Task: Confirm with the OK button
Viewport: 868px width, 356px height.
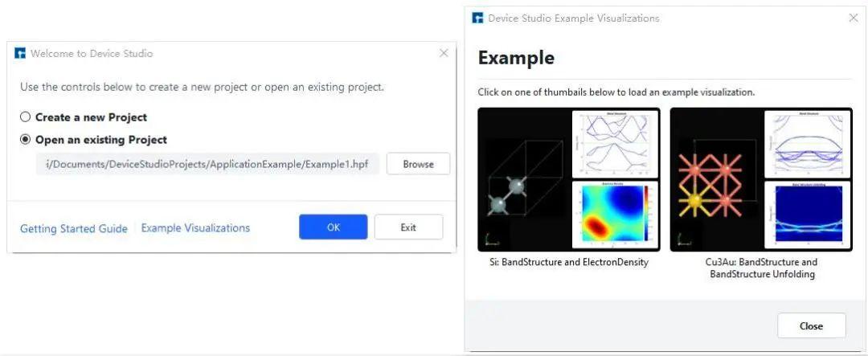Action: [x=334, y=227]
